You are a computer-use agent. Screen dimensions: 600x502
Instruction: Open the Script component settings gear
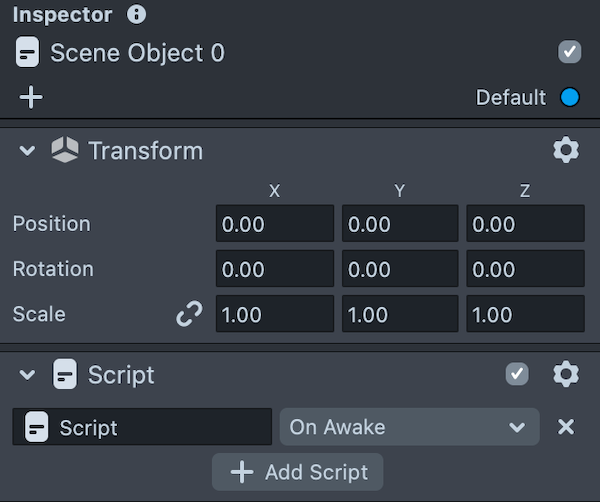[566, 375]
